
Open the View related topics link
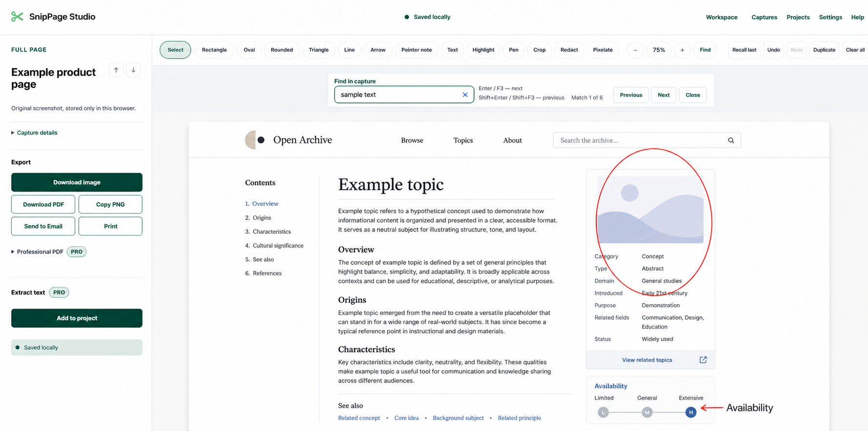(647, 360)
